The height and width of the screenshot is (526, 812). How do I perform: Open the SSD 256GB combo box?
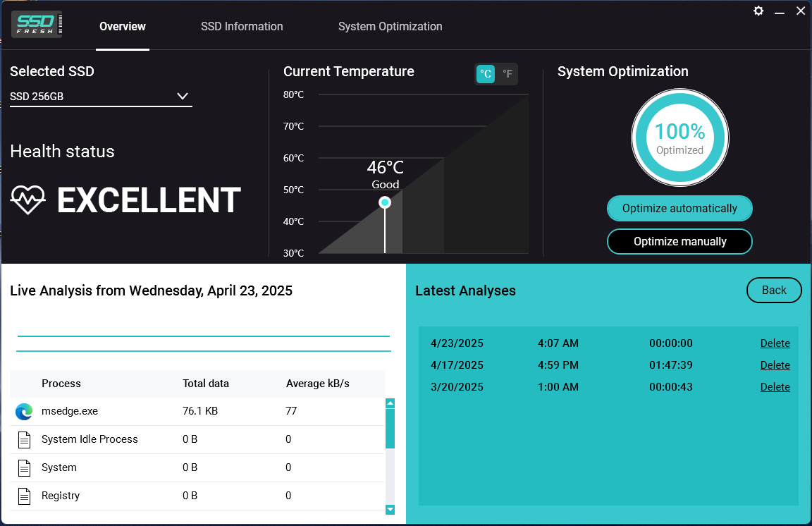101,97
